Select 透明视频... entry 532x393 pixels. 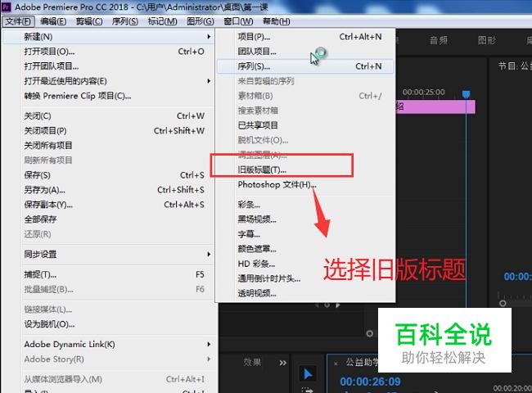pyautogui.click(x=305, y=293)
